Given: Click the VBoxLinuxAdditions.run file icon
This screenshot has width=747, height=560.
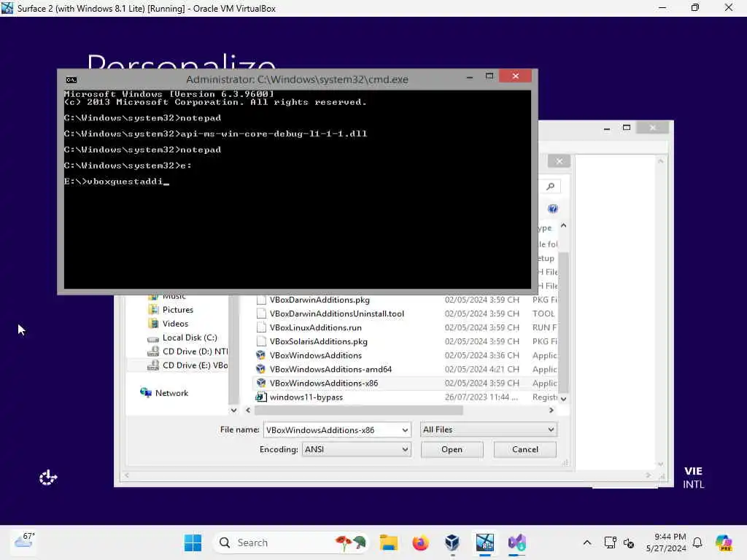Looking at the screenshot, I should click(261, 327).
